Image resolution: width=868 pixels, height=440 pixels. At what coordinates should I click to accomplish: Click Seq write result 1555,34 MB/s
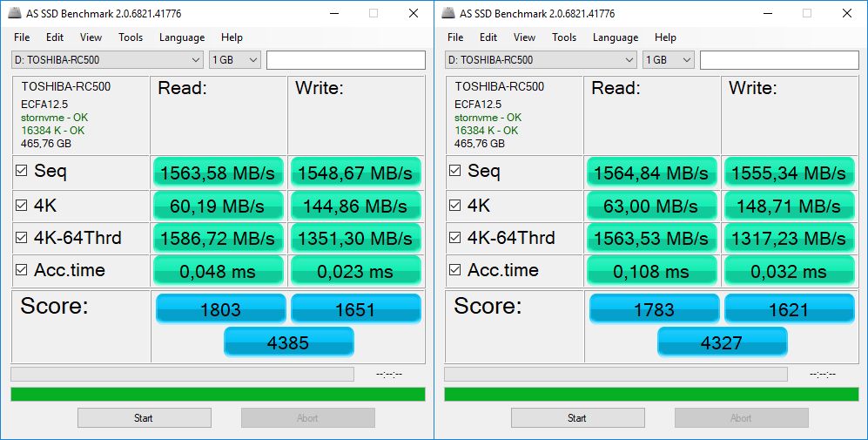tap(789, 173)
